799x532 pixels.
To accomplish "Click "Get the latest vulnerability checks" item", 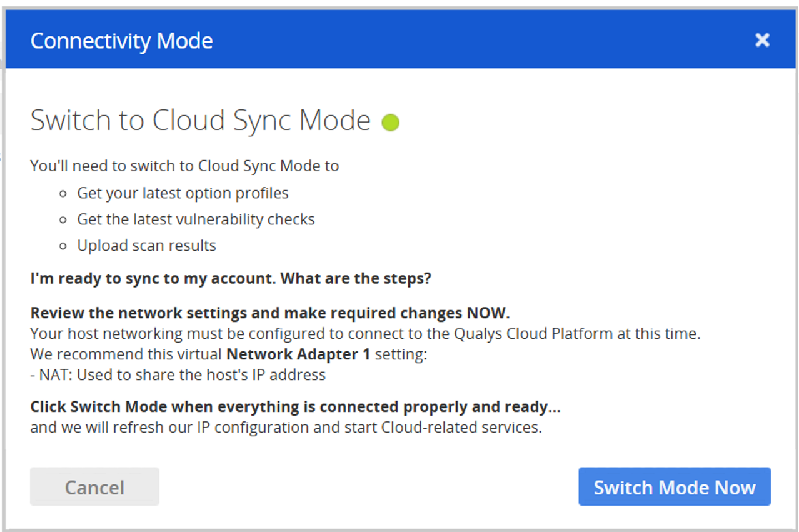I will 196,219.
